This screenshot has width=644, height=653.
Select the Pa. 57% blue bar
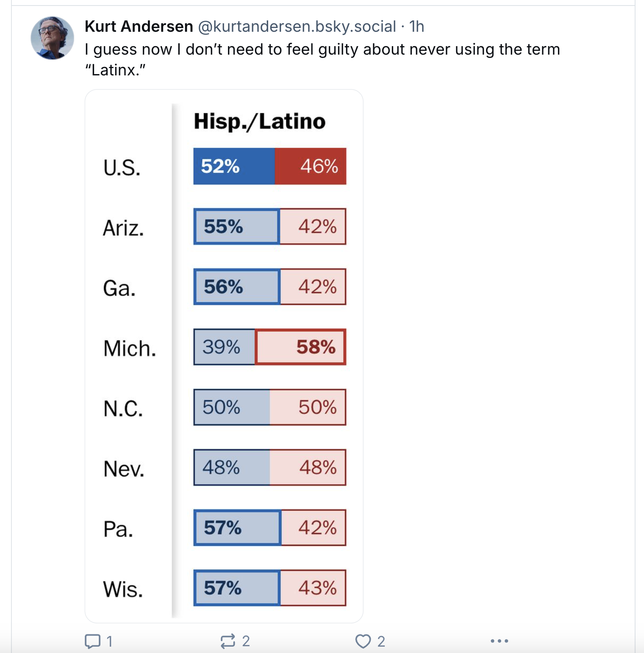pos(237,528)
